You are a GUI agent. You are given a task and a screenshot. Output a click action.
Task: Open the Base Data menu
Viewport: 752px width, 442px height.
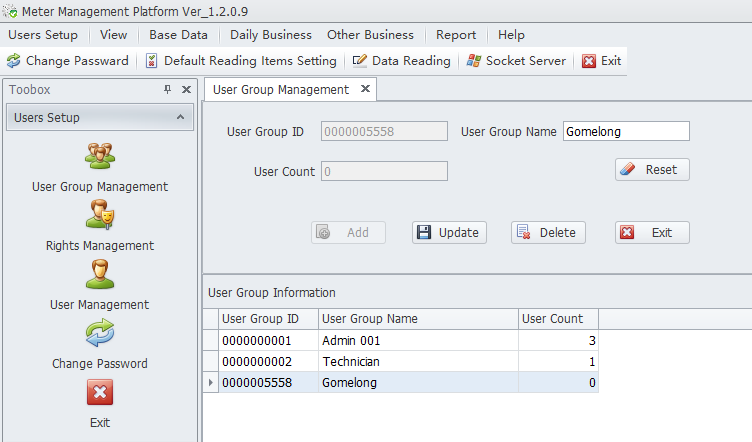coord(178,35)
